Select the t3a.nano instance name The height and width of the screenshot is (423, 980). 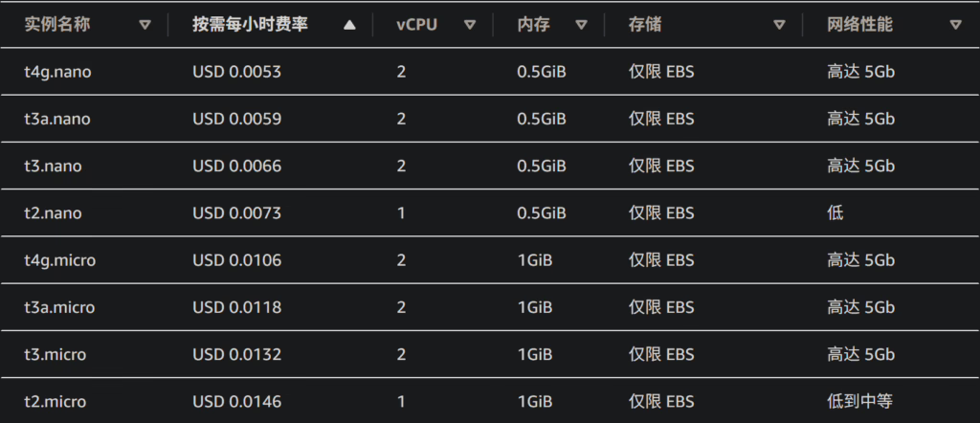point(57,119)
